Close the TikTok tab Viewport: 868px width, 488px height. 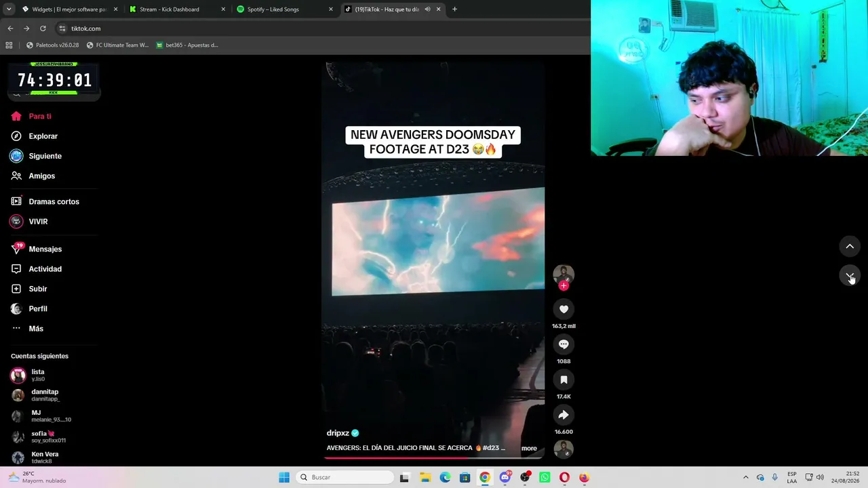point(439,9)
